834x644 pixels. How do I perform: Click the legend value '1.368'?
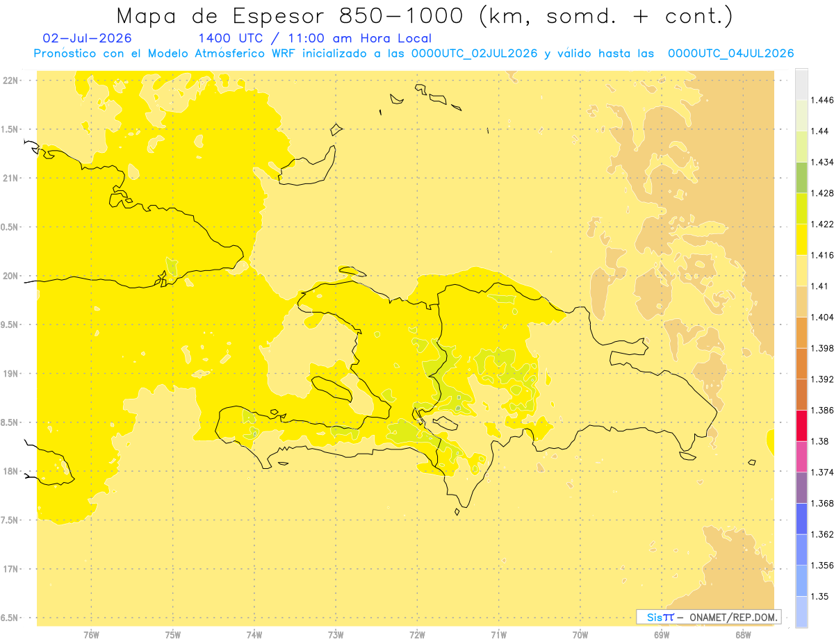(821, 503)
